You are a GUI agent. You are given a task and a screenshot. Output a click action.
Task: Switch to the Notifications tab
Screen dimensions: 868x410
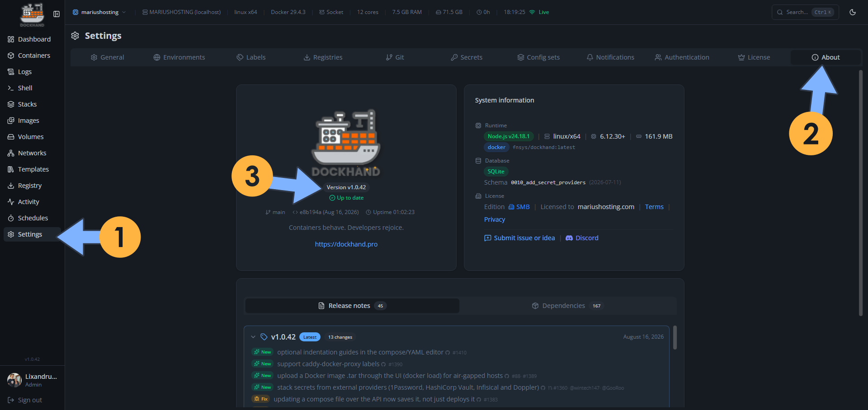610,57
